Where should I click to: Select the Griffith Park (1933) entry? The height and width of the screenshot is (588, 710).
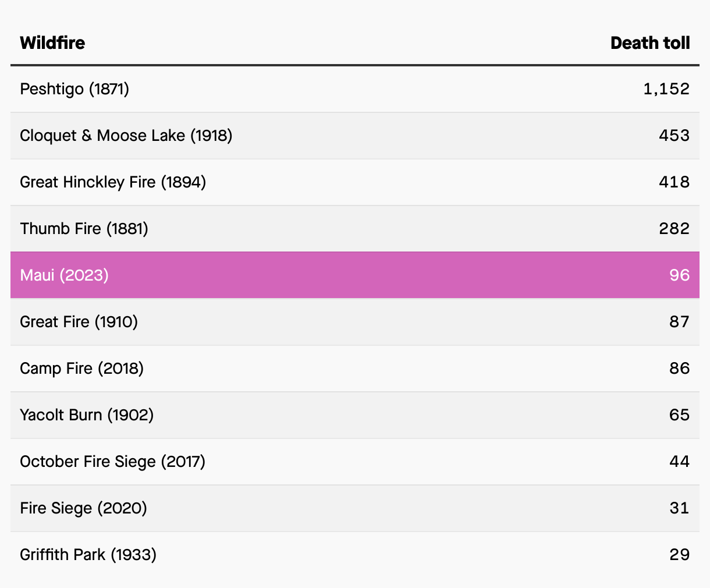point(88,555)
